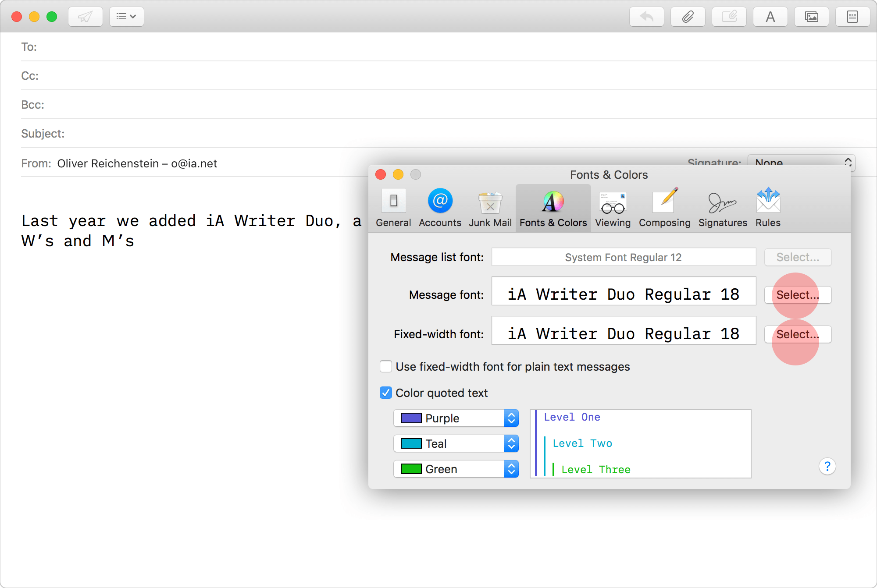877x588 pixels.
Task: Maximize the compose message window
Action: (52, 17)
